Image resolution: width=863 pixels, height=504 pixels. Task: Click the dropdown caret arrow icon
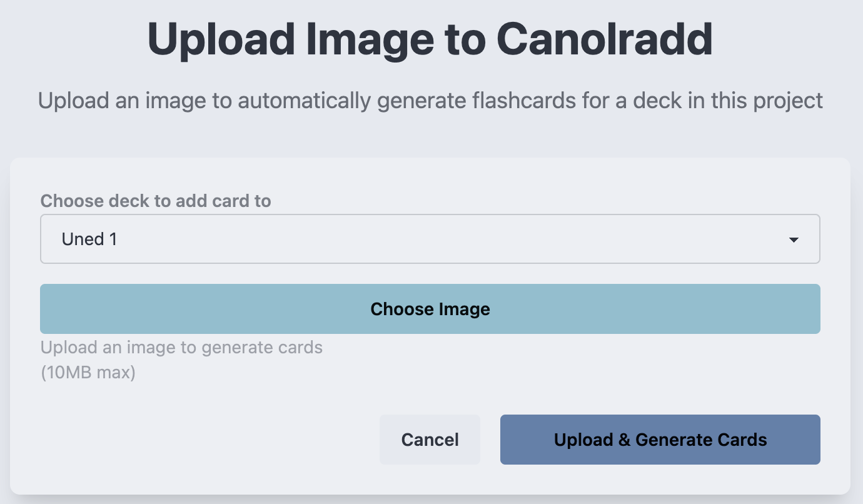[x=794, y=239]
